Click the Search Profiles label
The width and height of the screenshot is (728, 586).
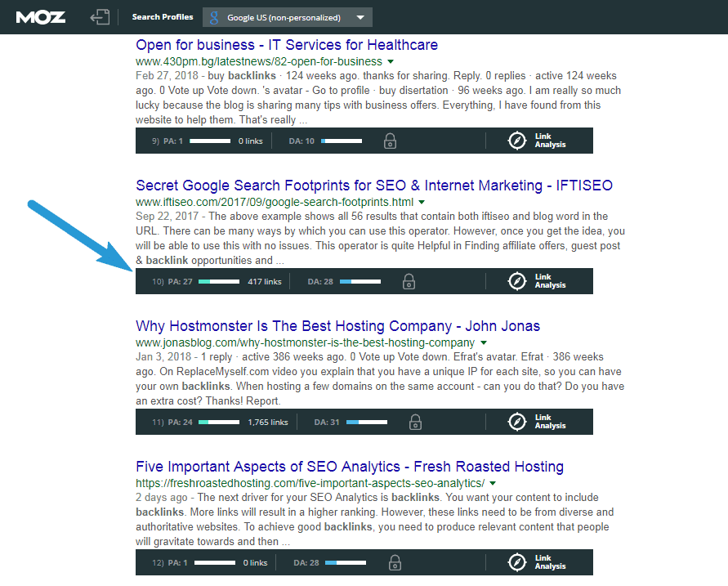click(x=163, y=16)
